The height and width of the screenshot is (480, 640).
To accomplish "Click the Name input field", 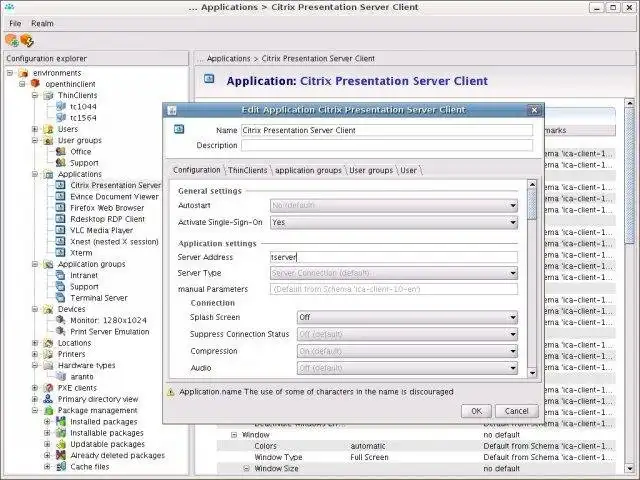I will 387,130.
